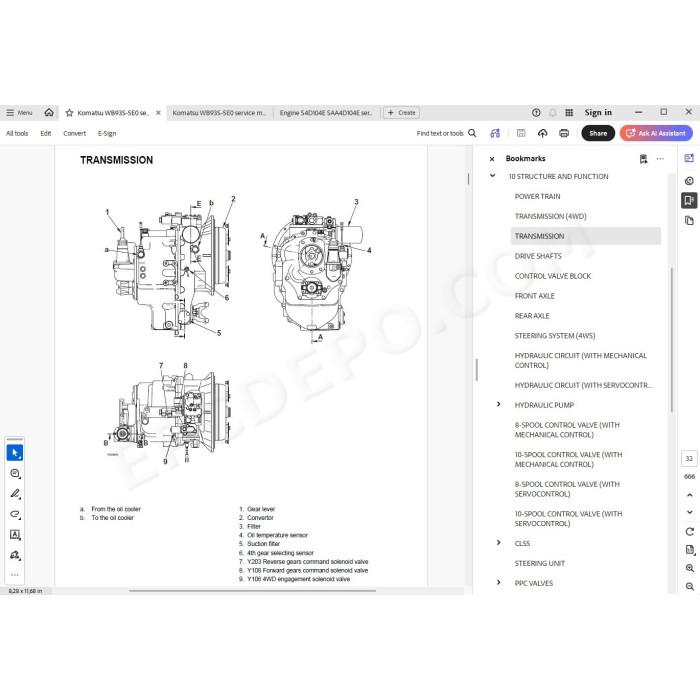
Task: Click the Create new tab button
Action: (401, 112)
